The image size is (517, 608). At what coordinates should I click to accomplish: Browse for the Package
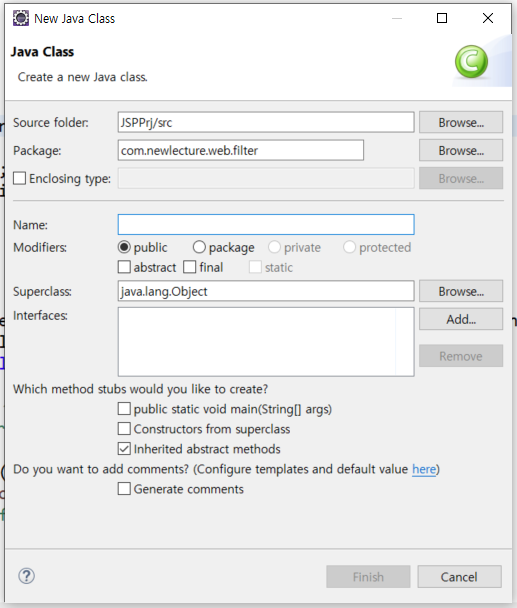(x=461, y=150)
